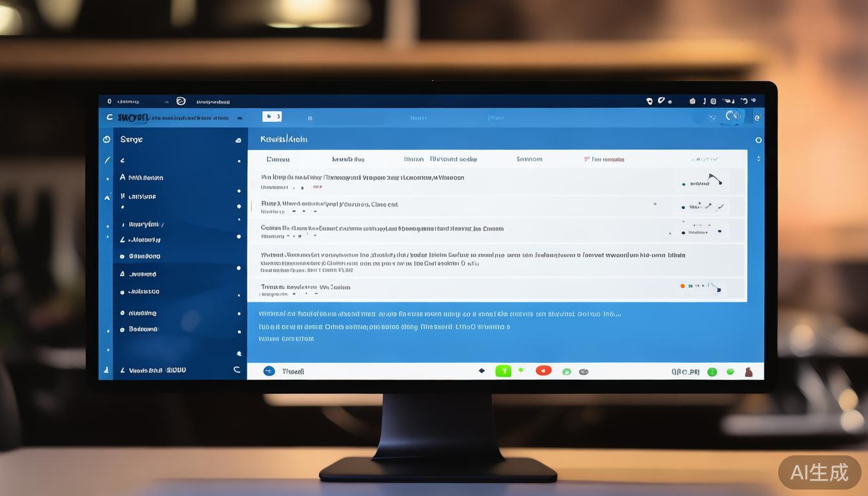Collapse the sidebar using the up chevron on left strip
Screen dimensions: 868x496
point(107,197)
